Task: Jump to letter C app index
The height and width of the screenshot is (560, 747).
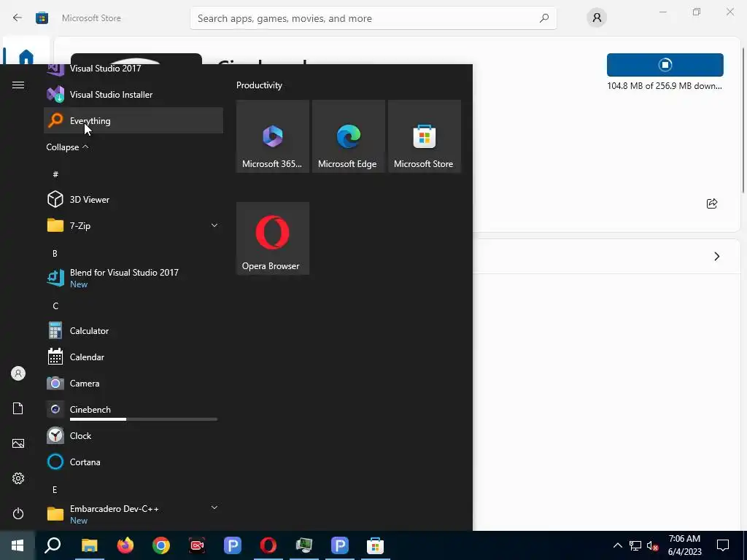Action: point(55,306)
